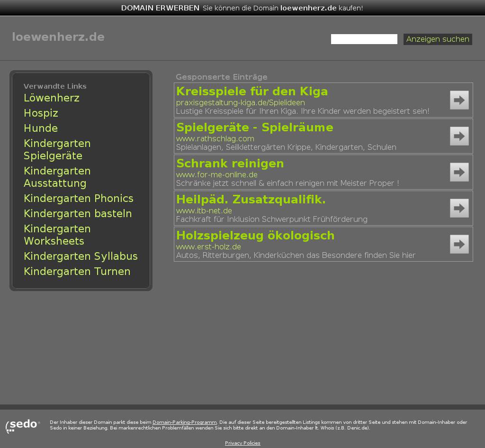Open the Kindergarten Turnen link
Viewport: 485px width, 448px height.
tap(77, 272)
